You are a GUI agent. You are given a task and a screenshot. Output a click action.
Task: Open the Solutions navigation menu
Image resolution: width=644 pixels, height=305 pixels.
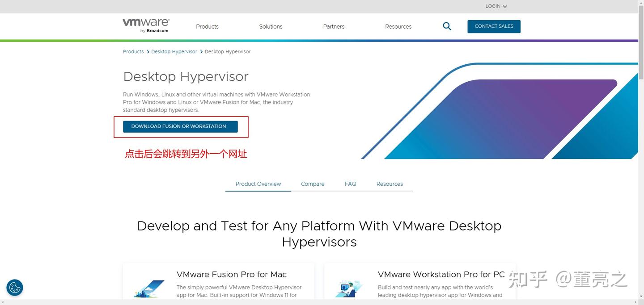click(x=271, y=26)
